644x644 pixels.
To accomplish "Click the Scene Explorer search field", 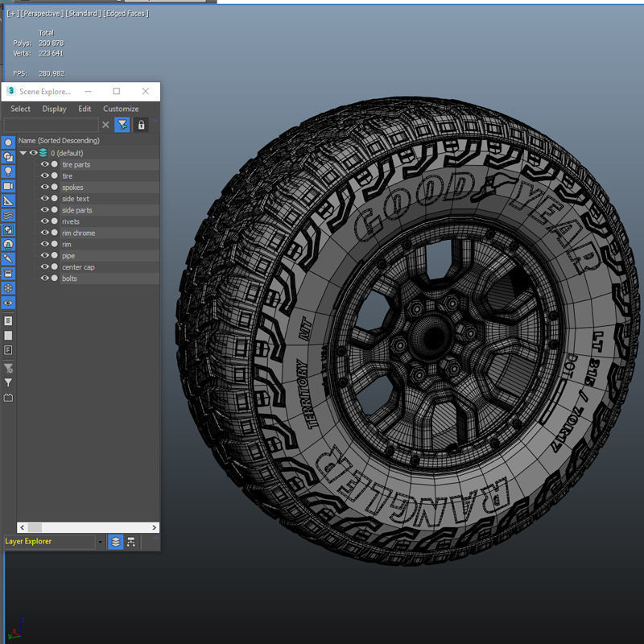I will (x=51, y=125).
